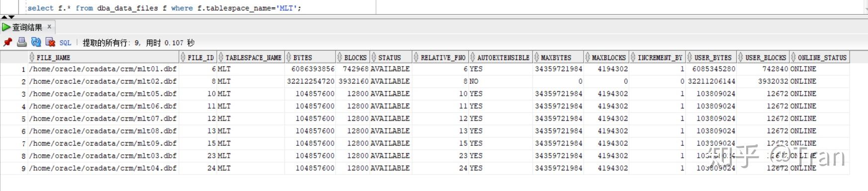868x191 pixels.
Task: Select file name cell mlt09.dbf
Action: tap(103, 143)
